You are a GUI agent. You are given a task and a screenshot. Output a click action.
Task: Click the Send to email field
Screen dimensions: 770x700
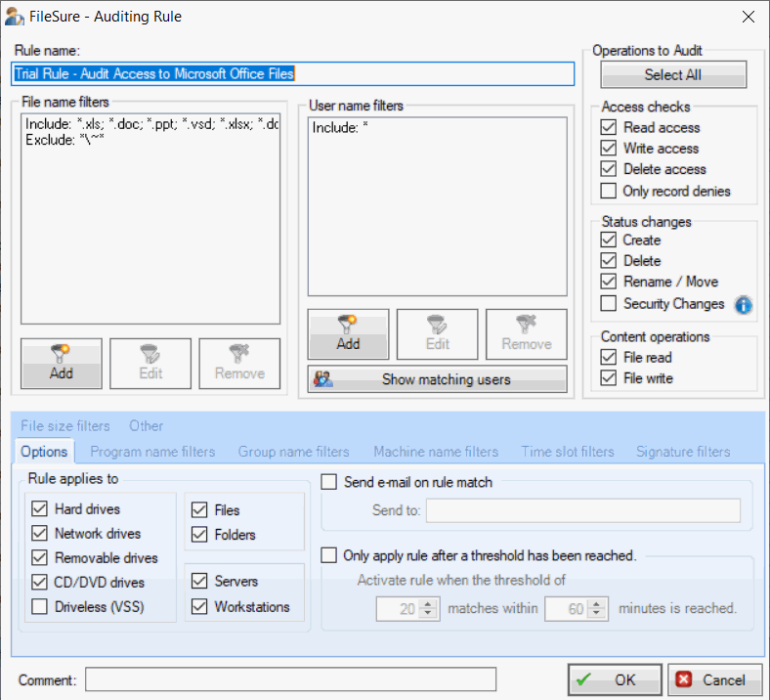[x=583, y=511]
